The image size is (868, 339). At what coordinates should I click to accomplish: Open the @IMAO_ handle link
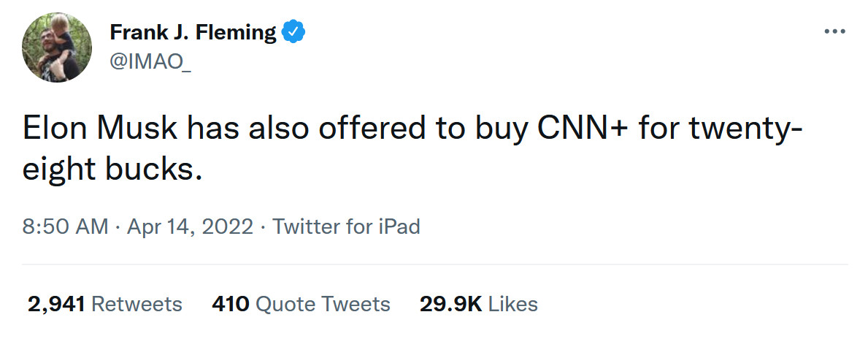[x=150, y=61]
